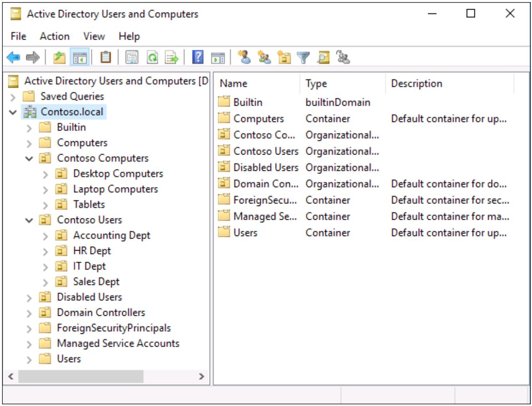Image resolution: width=532 pixels, height=406 pixels.
Task: Expand Domain Controllers tree node
Action: tap(29, 314)
